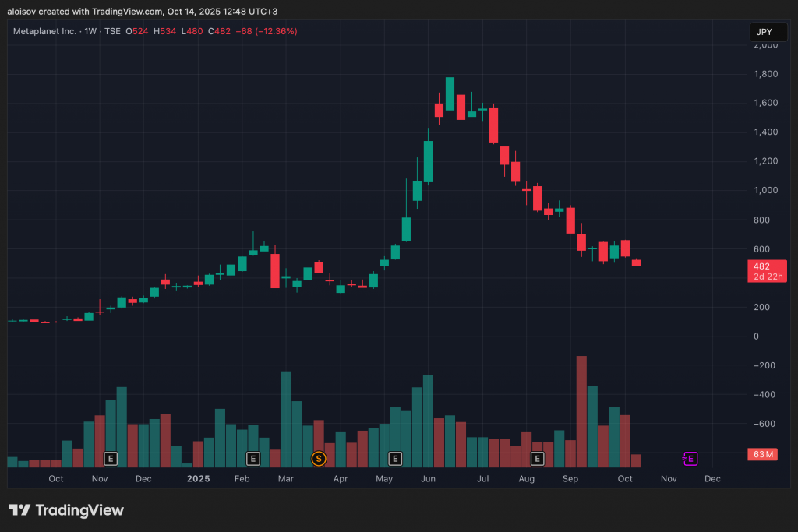This screenshot has height=532, width=798.
Task: Click the H534 high value
Action: coord(165,31)
